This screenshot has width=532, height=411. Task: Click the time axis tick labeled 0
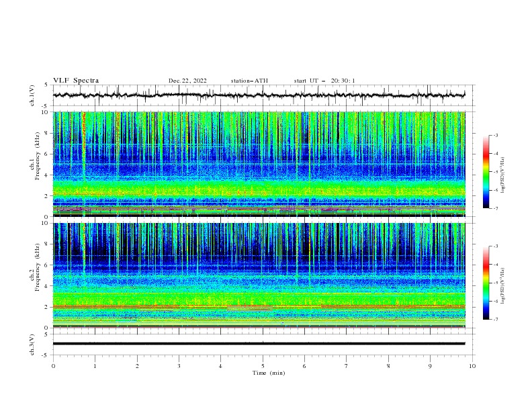pyautogui.click(x=53, y=366)
